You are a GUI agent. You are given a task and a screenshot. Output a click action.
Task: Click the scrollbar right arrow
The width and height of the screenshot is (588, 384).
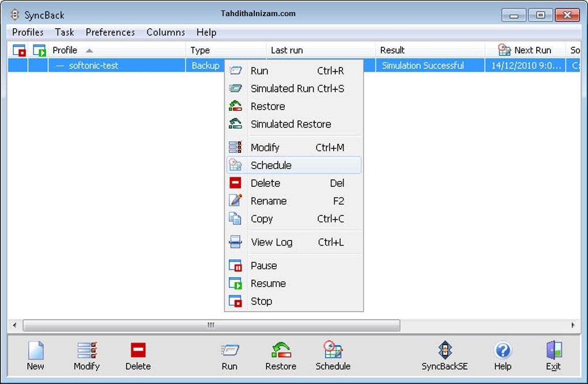pos(573,325)
